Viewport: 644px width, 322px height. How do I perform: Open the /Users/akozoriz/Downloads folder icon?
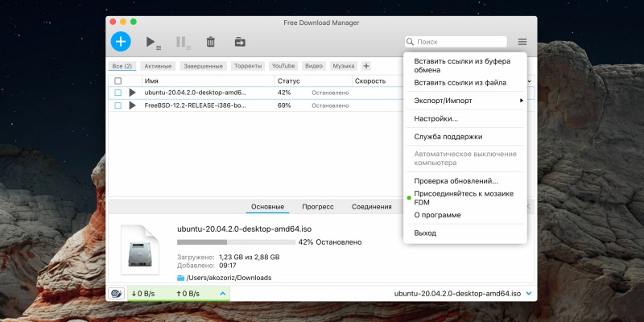point(180,278)
